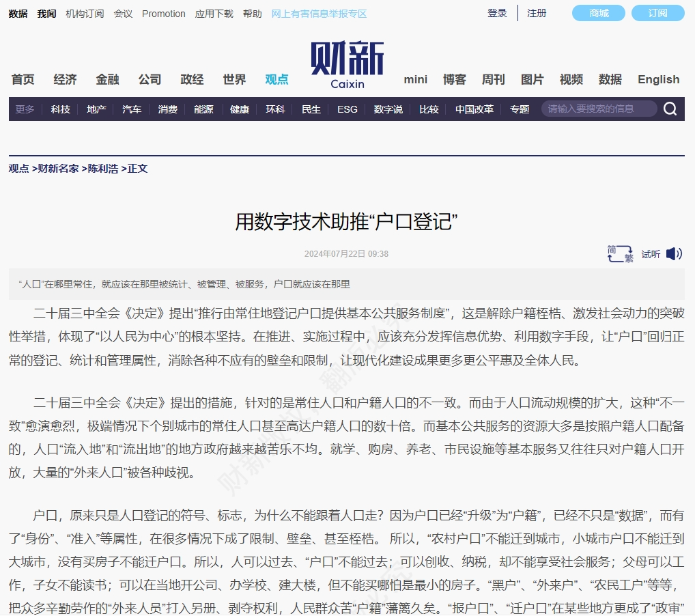695x616 pixels.
Task: Switch to the 观点 tab
Action: (276, 79)
